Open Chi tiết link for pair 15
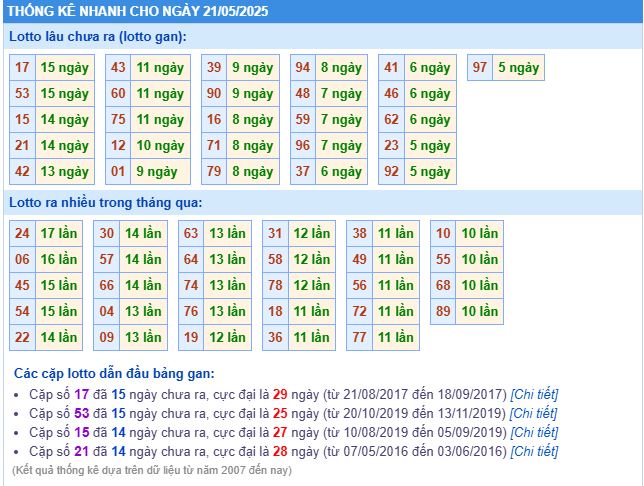This screenshot has height=486, width=644. tap(534, 432)
